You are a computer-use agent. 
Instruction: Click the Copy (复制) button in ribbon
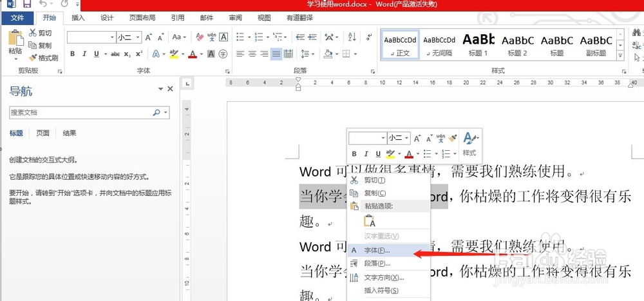click(x=40, y=45)
